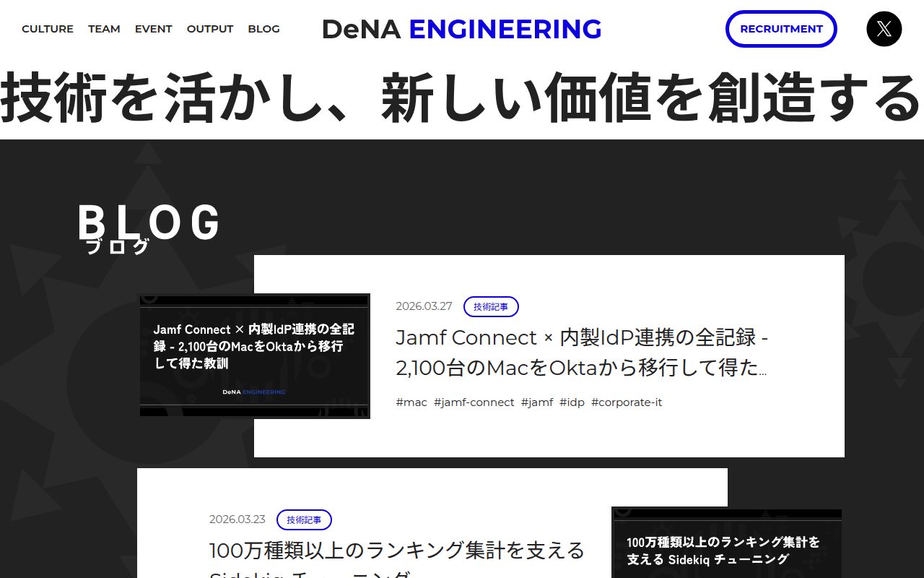The image size is (924, 578).
Task: Select the #corporate-it hashtag
Action: (x=627, y=402)
